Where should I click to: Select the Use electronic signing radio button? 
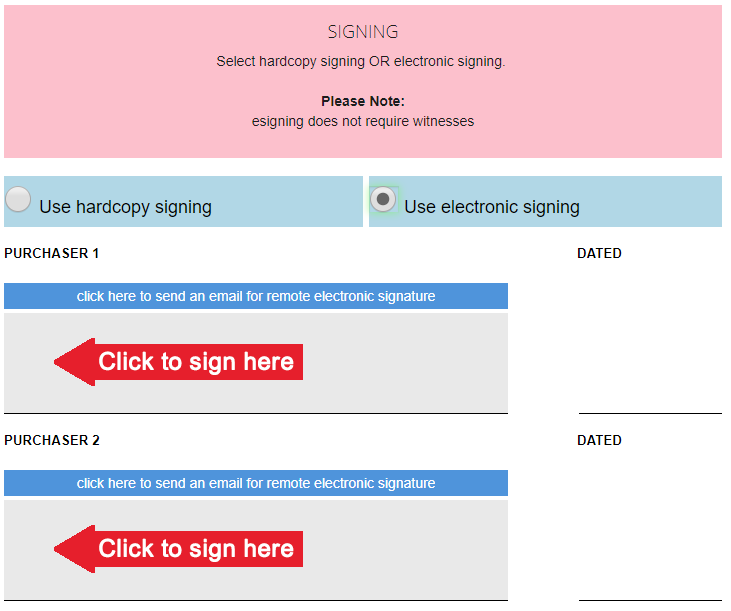pos(383,199)
